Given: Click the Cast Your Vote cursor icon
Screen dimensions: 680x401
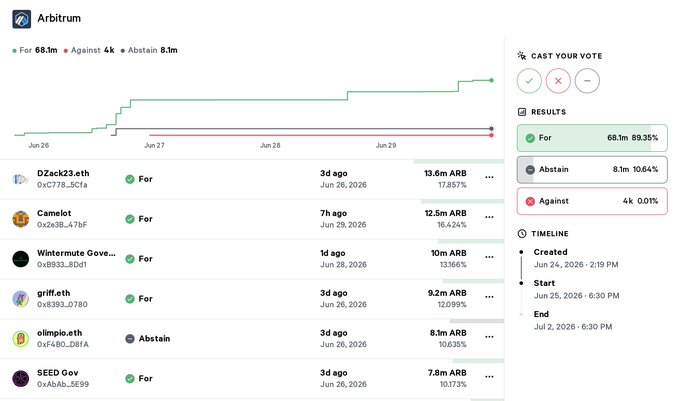Looking at the screenshot, I should click(522, 55).
